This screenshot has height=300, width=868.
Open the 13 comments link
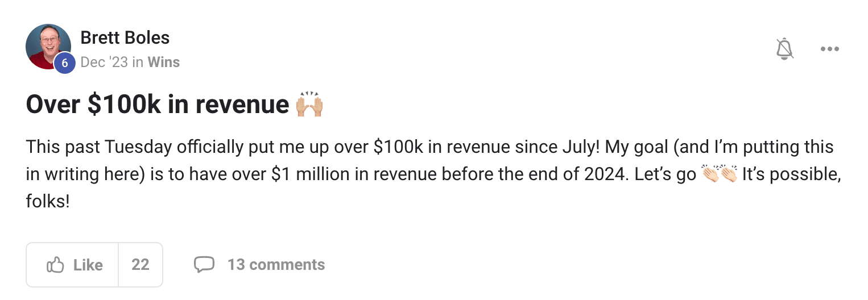pos(276,265)
